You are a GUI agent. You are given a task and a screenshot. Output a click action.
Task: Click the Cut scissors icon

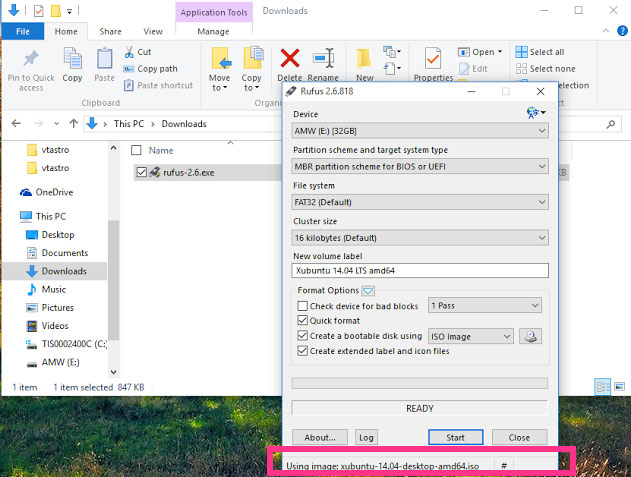129,52
